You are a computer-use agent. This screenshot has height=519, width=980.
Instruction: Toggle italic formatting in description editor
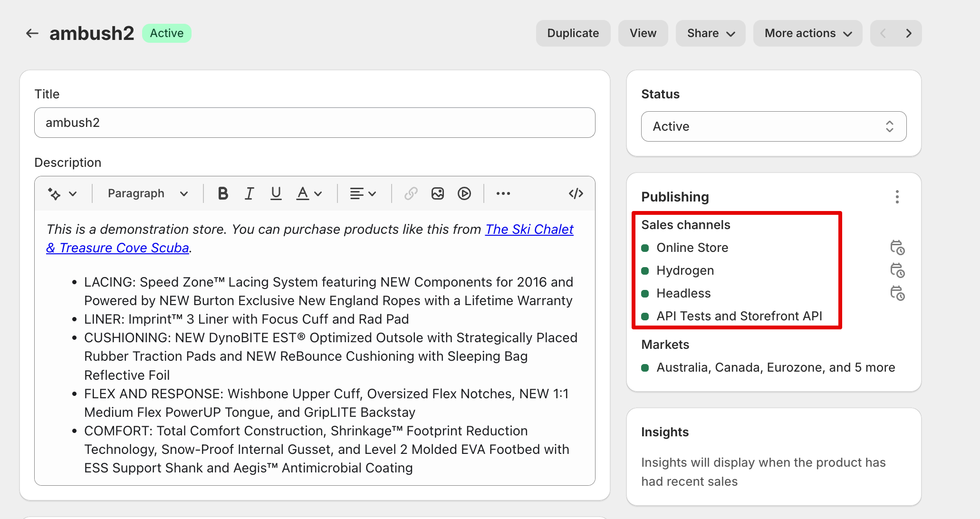[249, 193]
